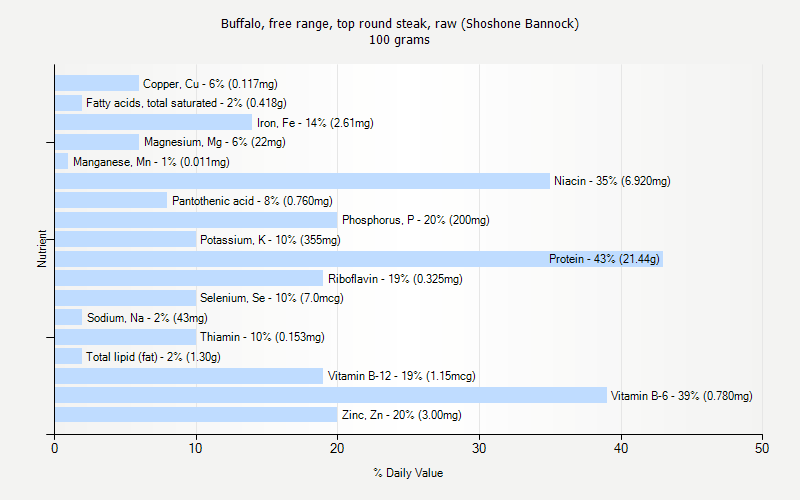
Task: Click the Vitamin B-12 bar
Action: tap(189, 376)
